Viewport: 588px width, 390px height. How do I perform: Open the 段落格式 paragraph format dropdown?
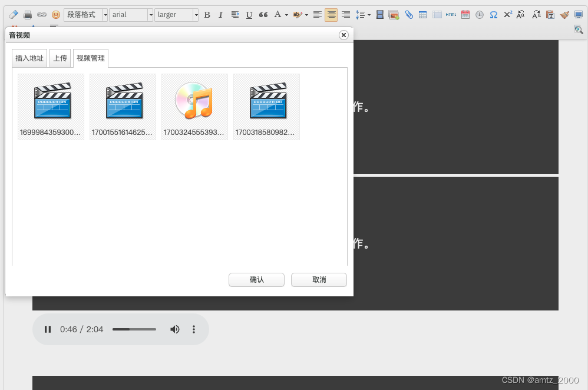coord(86,15)
